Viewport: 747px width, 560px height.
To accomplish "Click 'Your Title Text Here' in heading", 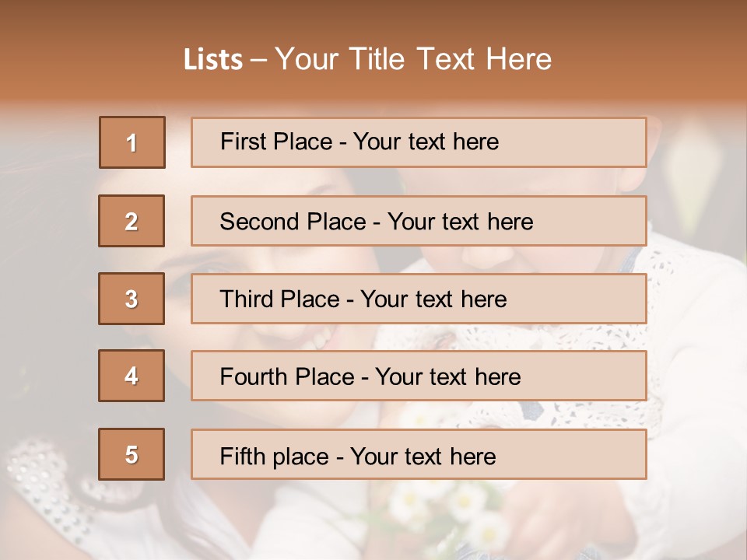I will click(x=413, y=59).
